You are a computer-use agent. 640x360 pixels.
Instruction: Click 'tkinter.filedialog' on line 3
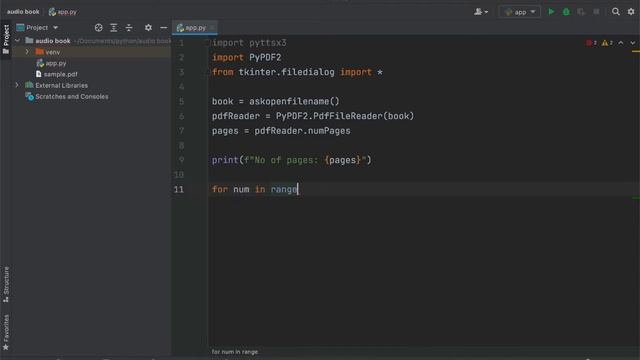point(287,72)
